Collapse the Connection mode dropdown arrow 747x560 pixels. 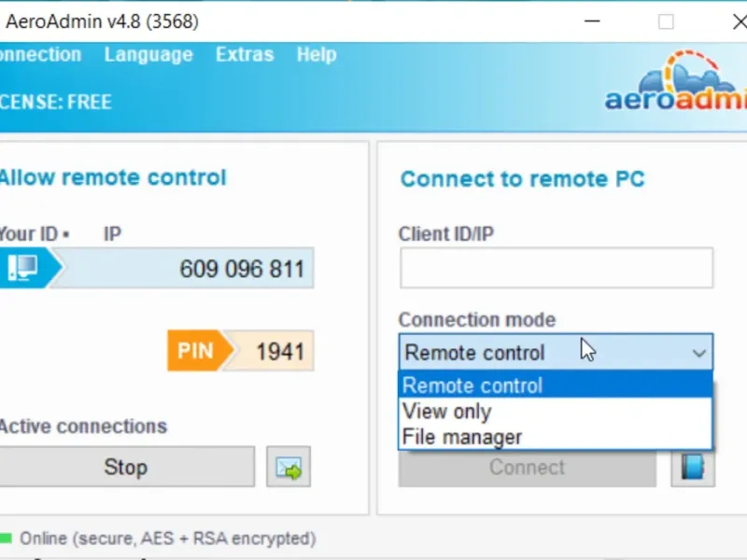pyautogui.click(x=698, y=353)
